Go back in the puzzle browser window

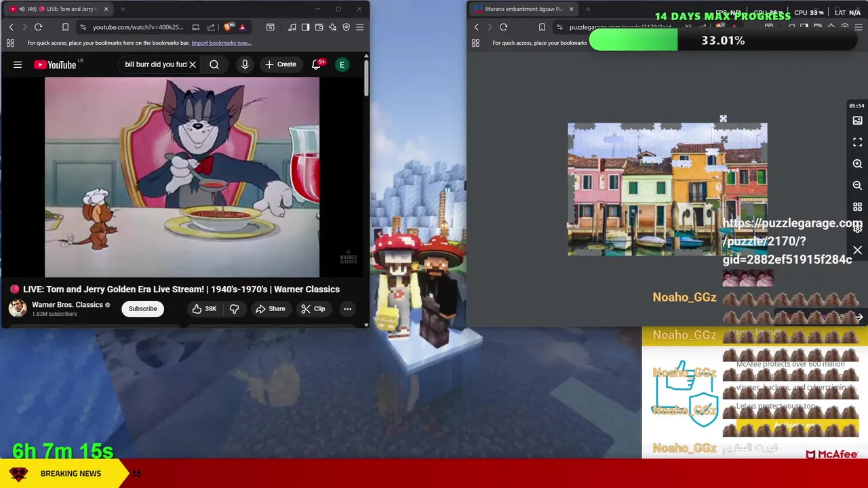click(476, 27)
